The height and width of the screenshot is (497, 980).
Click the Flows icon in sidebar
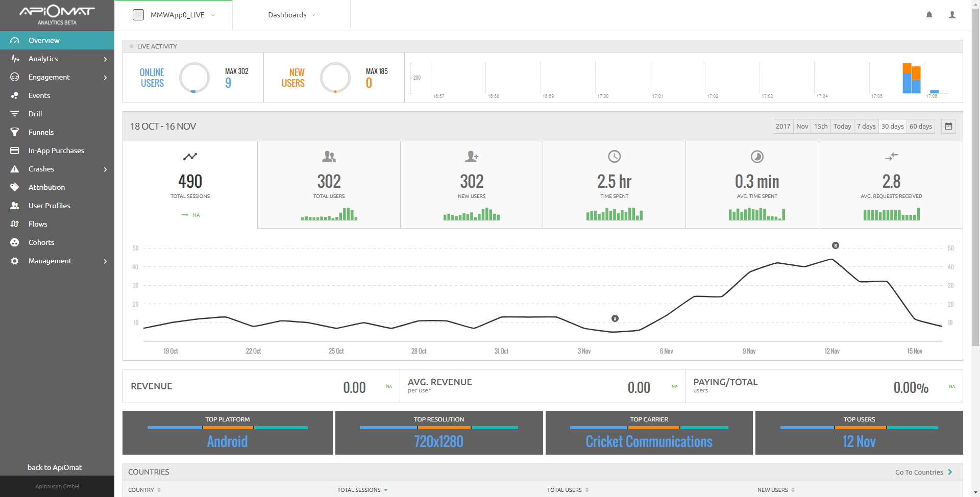15,224
